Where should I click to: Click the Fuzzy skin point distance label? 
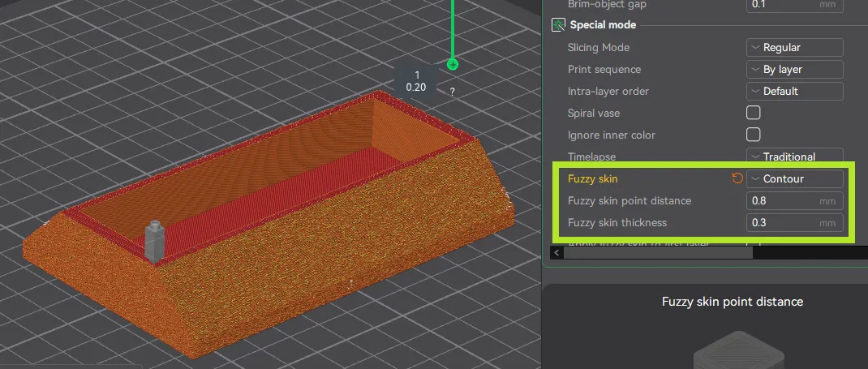coord(630,200)
